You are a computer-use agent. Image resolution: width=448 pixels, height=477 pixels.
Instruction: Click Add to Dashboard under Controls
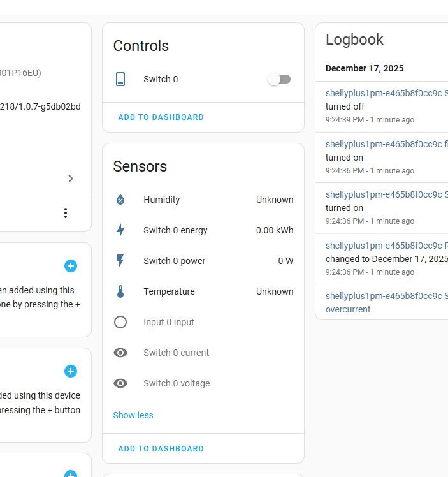pyautogui.click(x=161, y=117)
